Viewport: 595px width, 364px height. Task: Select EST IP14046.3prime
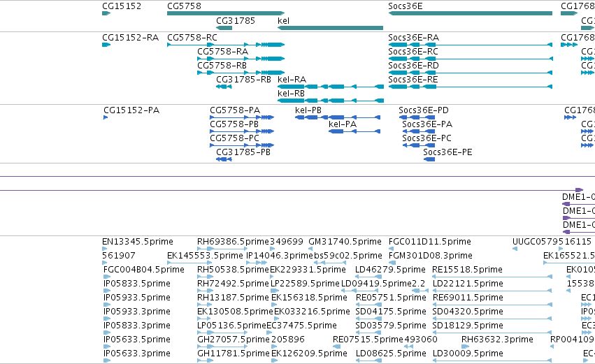point(280,256)
